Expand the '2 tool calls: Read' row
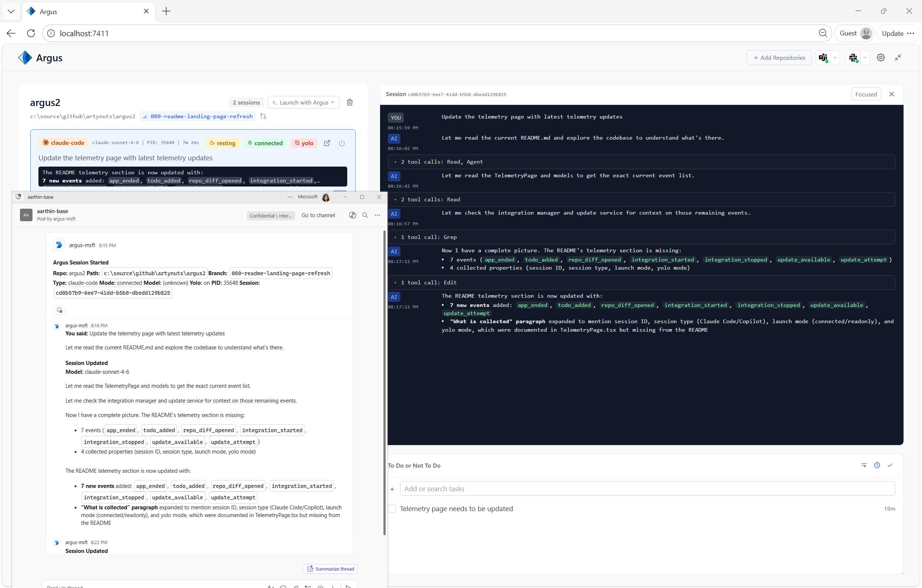Image resolution: width=922 pixels, height=588 pixels. click(641, 199)
